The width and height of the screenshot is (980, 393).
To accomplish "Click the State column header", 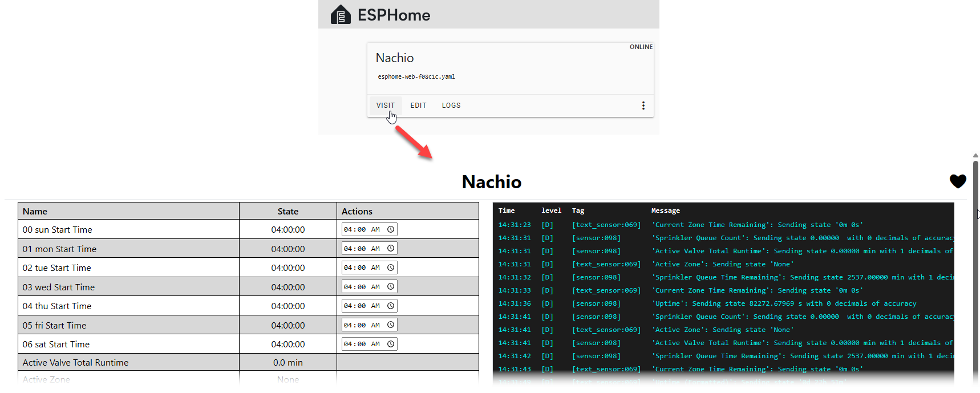I will 288,211.
